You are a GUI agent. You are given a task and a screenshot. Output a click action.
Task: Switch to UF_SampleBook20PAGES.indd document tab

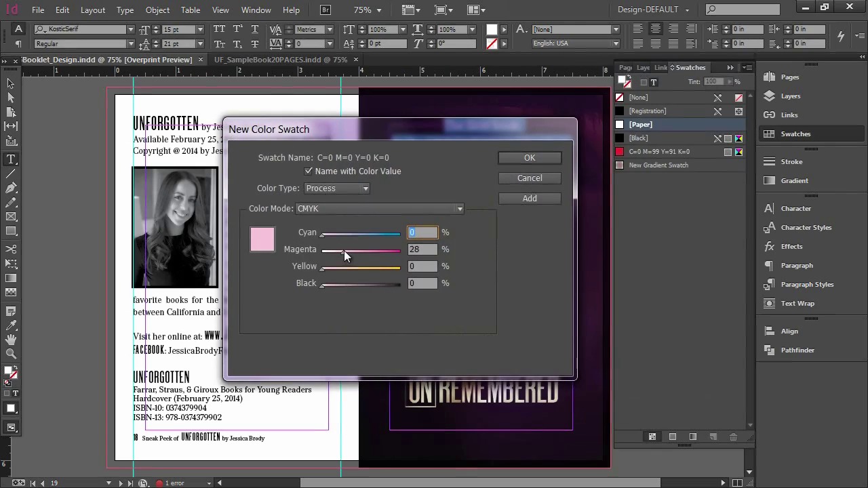coord(280,60)
